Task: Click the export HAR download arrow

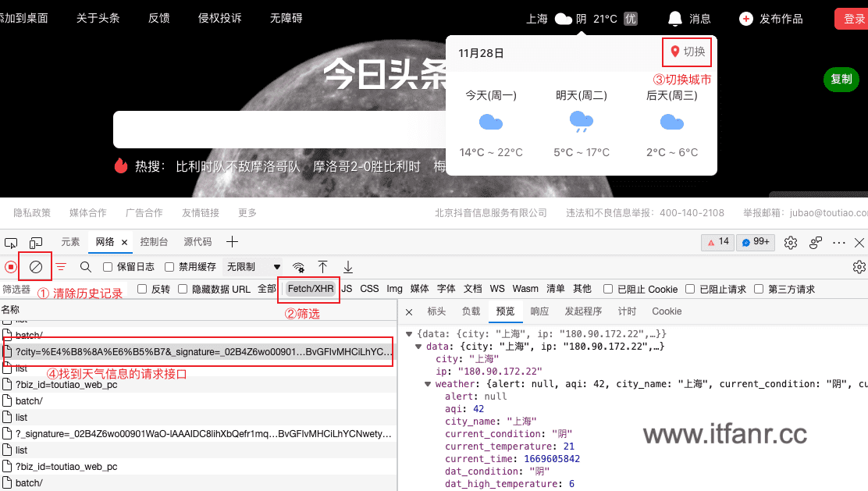Action: (x=347, y=268)
